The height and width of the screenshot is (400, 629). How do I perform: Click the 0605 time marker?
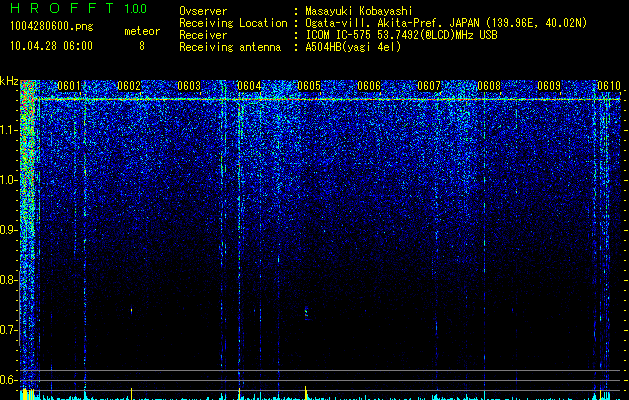click(x=309, y=86)
